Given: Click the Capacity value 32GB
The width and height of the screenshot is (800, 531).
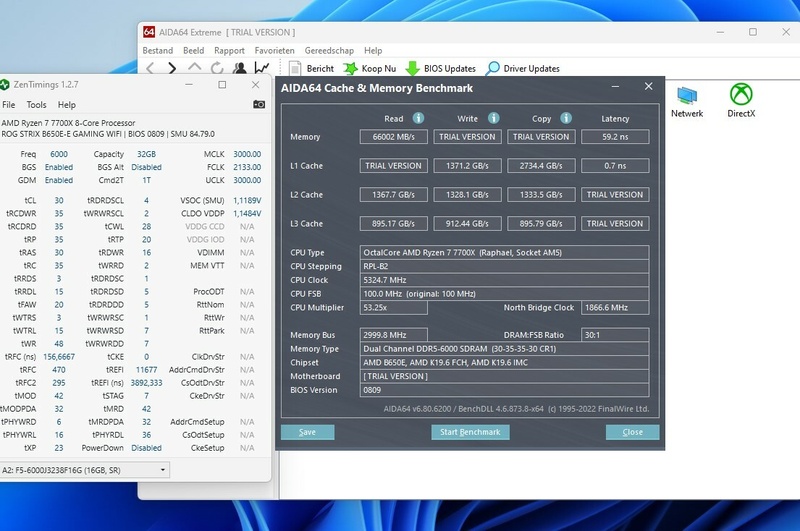Looking at the screenshot, I should 146,154.
